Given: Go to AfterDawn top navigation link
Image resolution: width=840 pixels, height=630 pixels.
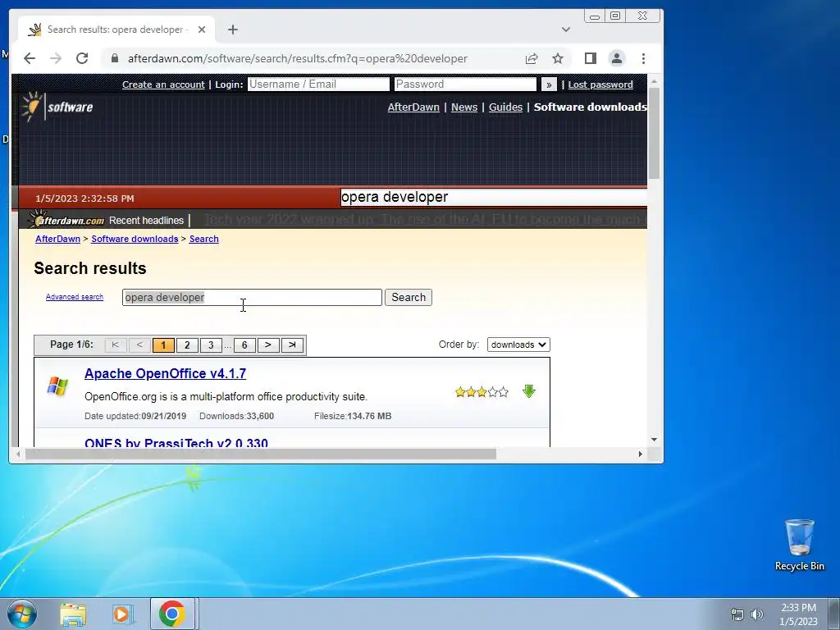Looking at the screenshot, I should [x=413, y=107].
